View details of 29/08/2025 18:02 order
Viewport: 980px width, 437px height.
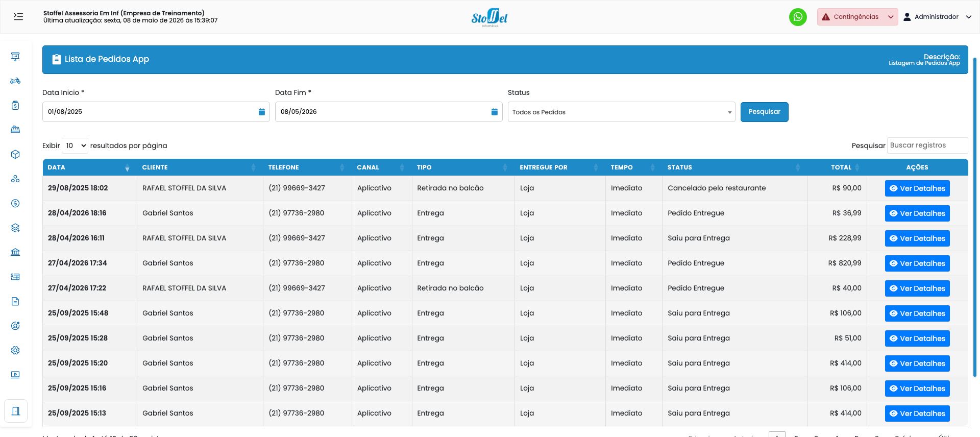[917, 188]
